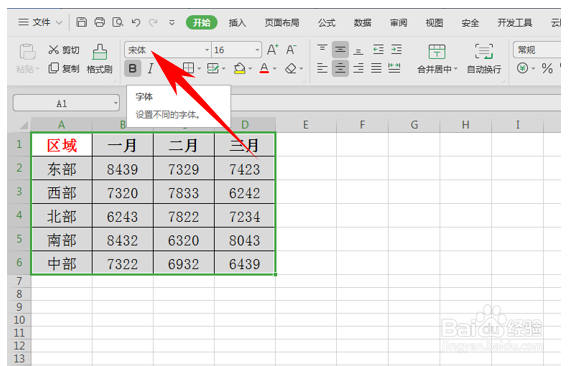Select cell containing 东部
The image size is (575, 366).
[x=62, y=169]
